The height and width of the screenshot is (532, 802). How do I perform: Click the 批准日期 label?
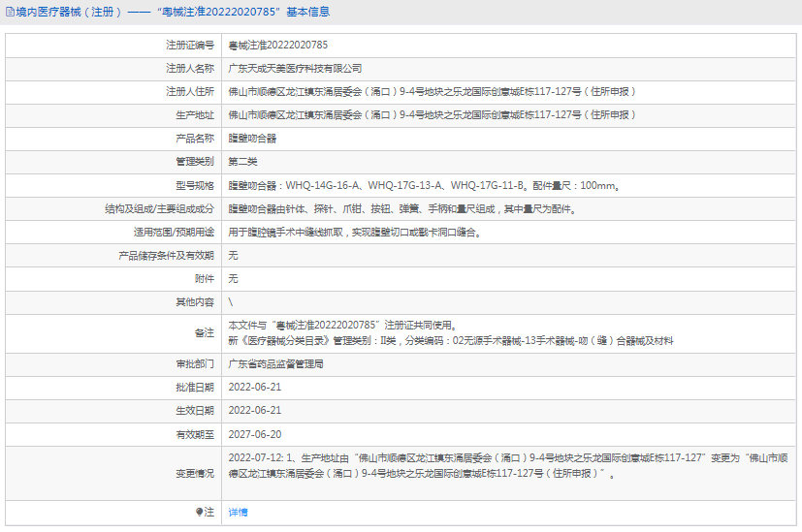(195, 387)
